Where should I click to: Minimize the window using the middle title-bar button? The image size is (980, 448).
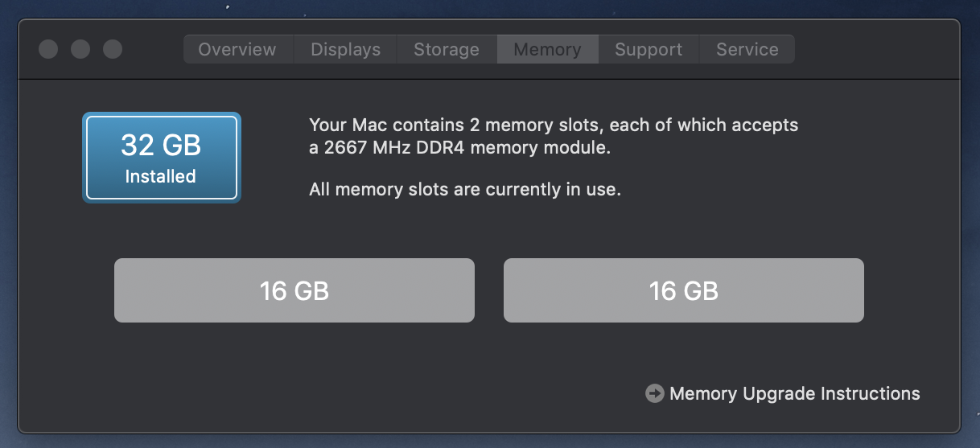click(80, 49)
